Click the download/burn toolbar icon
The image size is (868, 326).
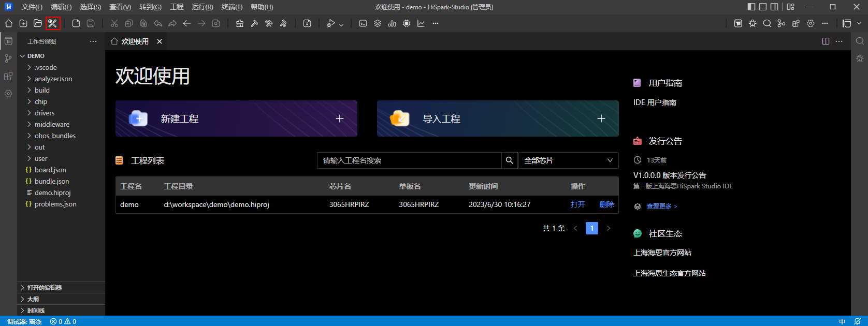coord(307,23)
